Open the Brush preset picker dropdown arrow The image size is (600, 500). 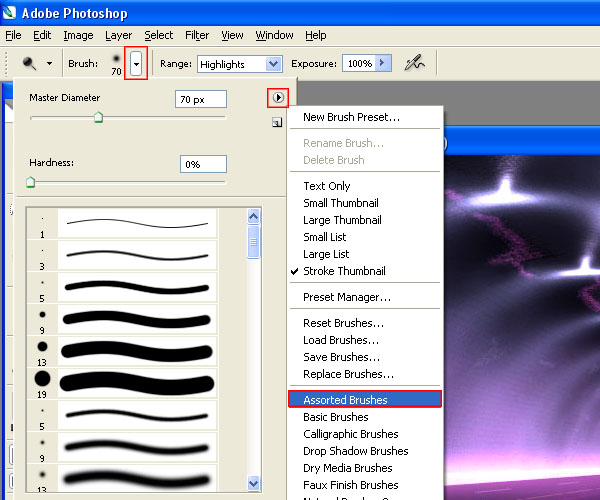pyautogui.click(x=136, y=64)
